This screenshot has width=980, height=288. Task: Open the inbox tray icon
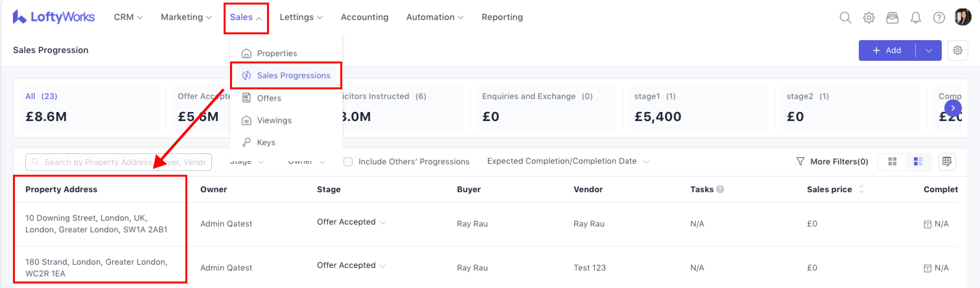coord(892,17)
